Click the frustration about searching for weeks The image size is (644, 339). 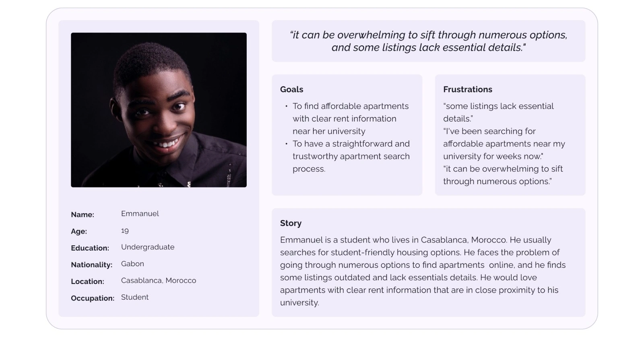tap(504, 144)
